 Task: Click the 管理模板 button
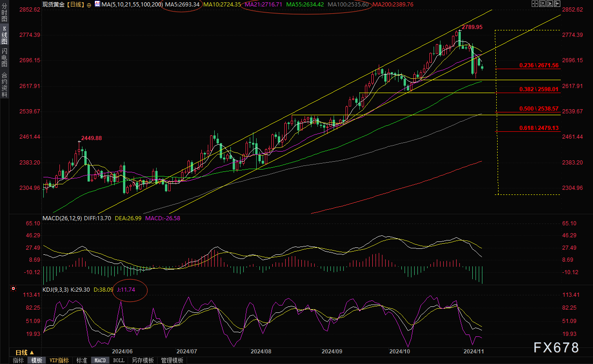pos(172,360)
